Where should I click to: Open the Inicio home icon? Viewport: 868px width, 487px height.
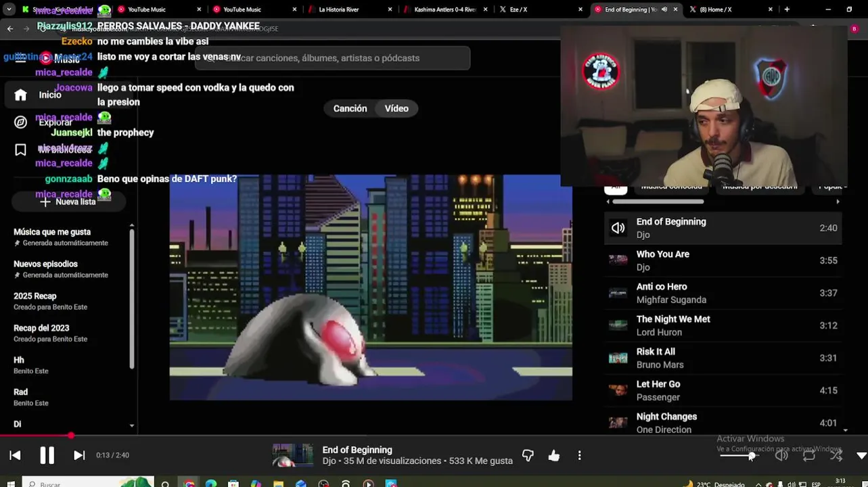21,95
